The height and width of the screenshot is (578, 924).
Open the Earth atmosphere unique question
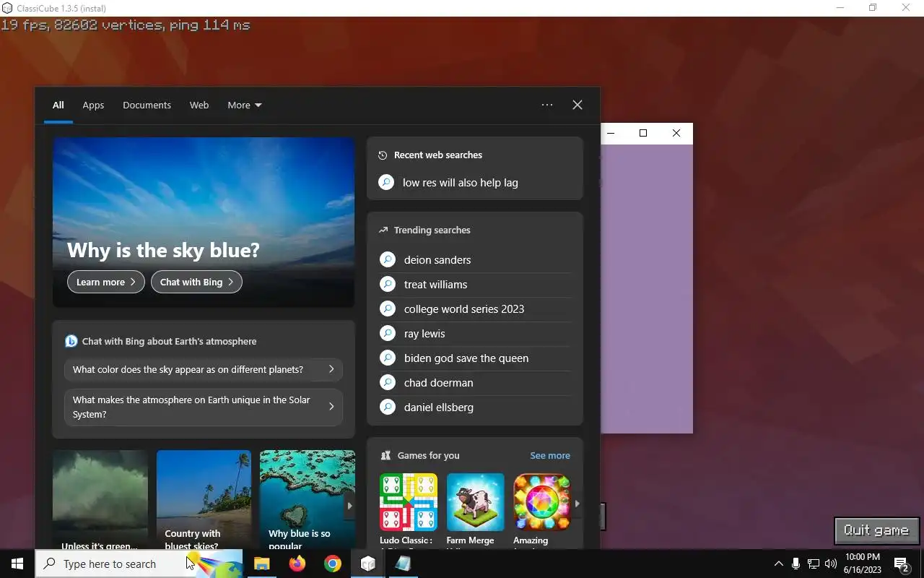click(204, 407)
